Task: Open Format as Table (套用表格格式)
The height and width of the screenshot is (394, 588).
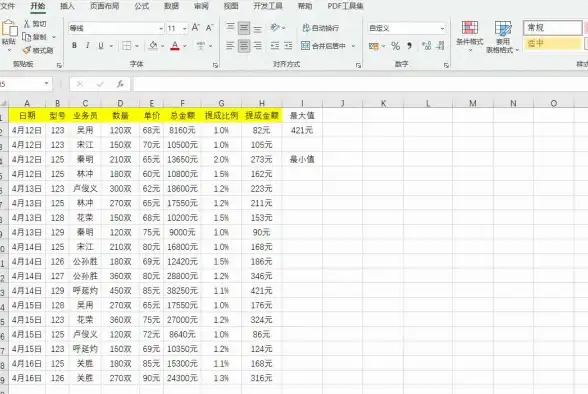Action: [502, 37]
